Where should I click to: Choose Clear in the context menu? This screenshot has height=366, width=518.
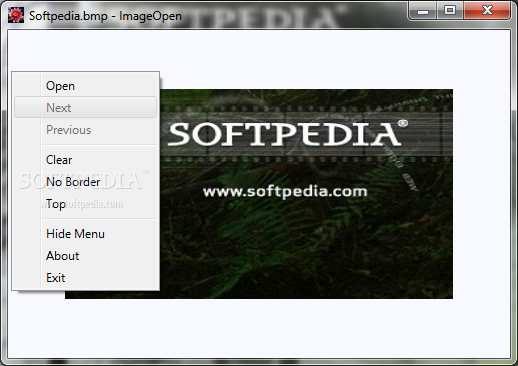[85, 160]
